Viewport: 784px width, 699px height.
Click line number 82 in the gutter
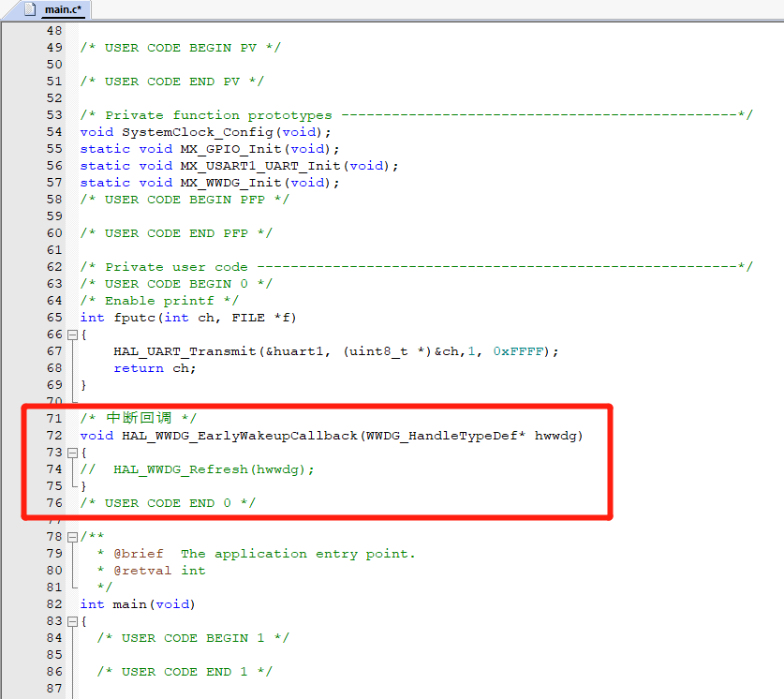54,604
